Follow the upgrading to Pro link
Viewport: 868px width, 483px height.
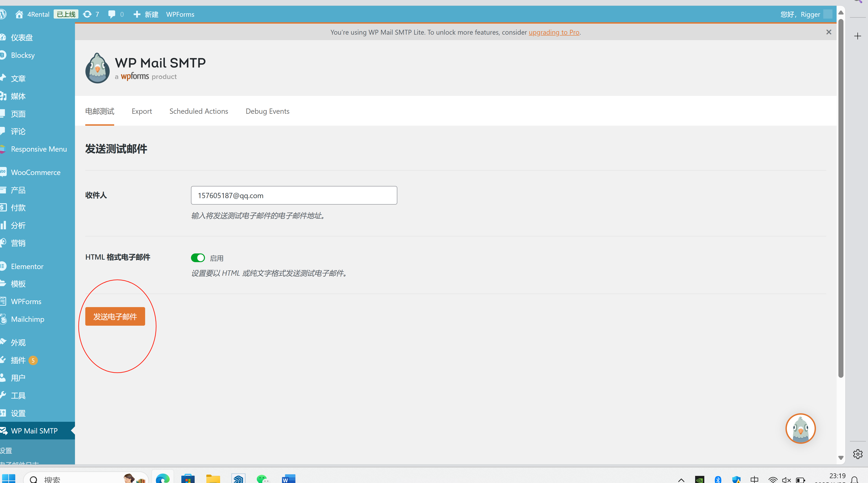pos(554,32)
